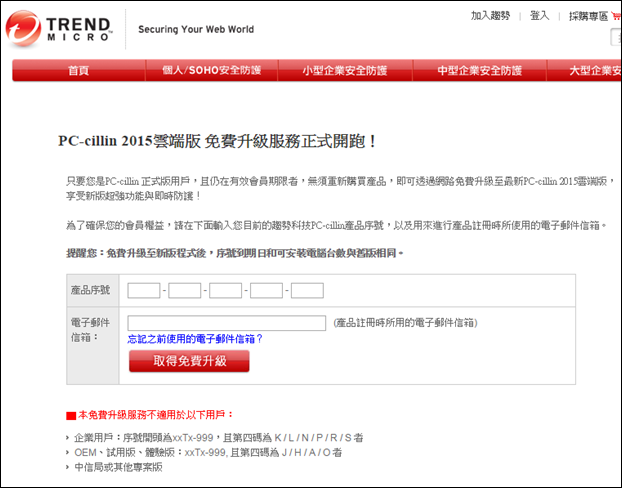The image size is (622, 488).
Task: Go to the 中型企業安全防護 menu item
Action: tap(480, 71)
